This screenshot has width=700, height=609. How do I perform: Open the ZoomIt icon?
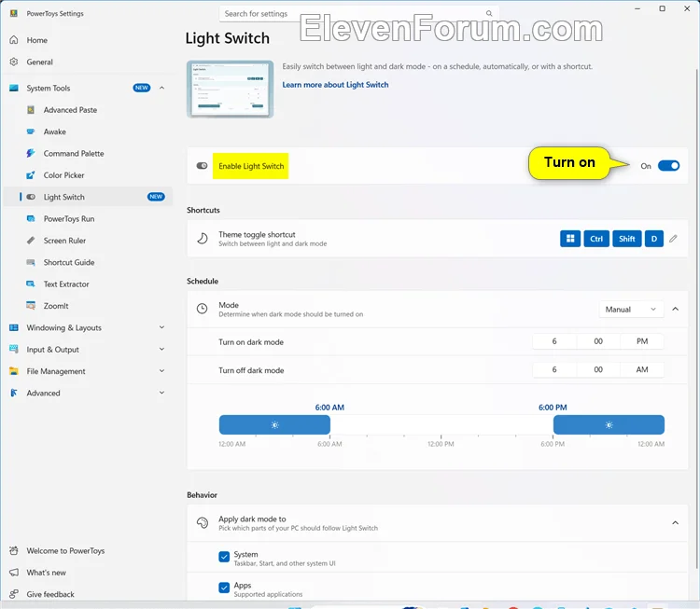[31, 306]
